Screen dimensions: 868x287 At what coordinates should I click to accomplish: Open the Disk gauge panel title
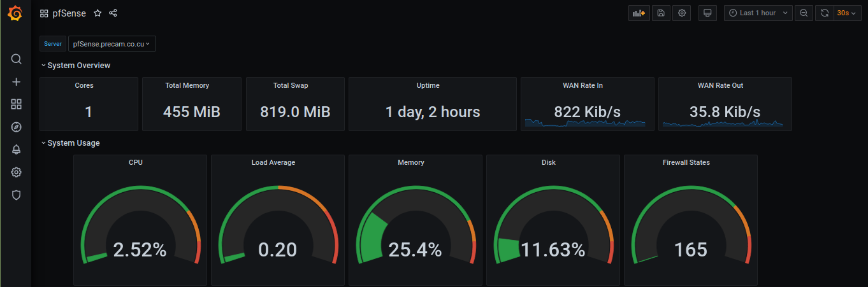pyautogui.click(x=549, y=162)
